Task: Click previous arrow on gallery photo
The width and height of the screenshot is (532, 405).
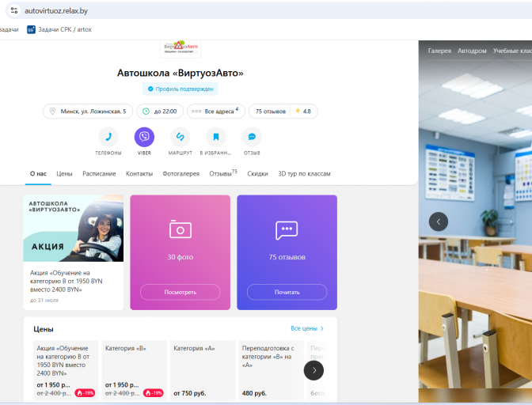Action: (x=439, y=221)
